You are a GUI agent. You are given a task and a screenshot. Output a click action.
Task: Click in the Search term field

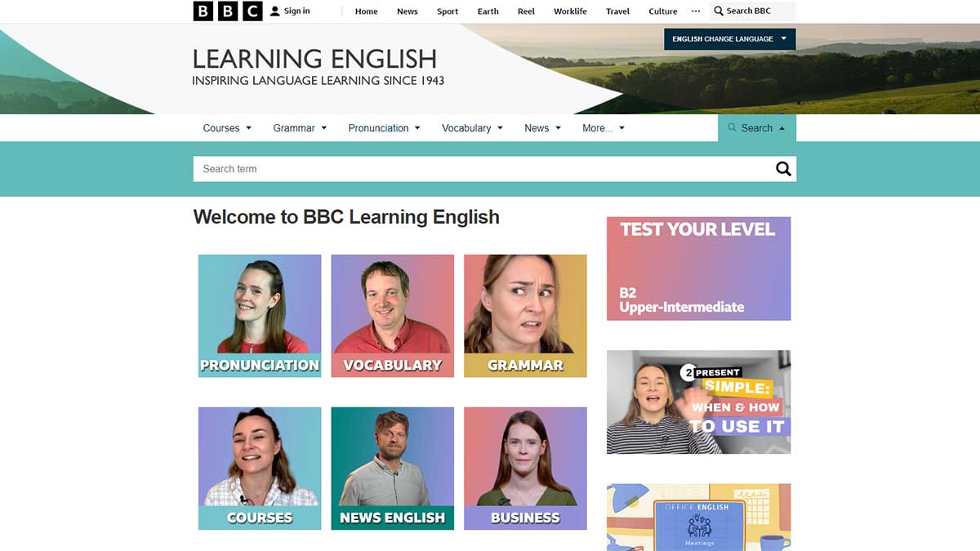tap(482, 169)
